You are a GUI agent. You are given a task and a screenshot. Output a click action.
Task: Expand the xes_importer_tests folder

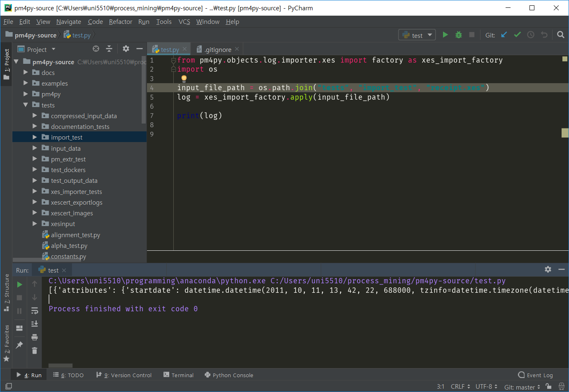pos(35,191)
